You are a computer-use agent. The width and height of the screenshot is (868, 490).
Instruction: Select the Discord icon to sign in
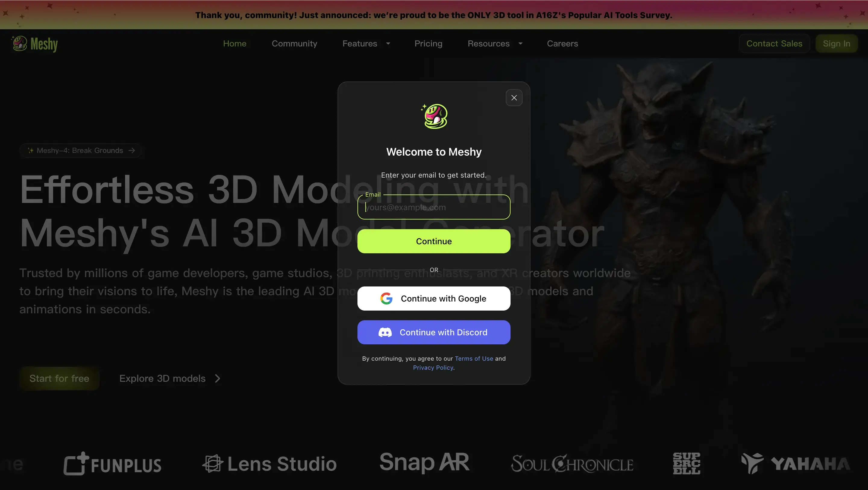[x=385, y=332]
